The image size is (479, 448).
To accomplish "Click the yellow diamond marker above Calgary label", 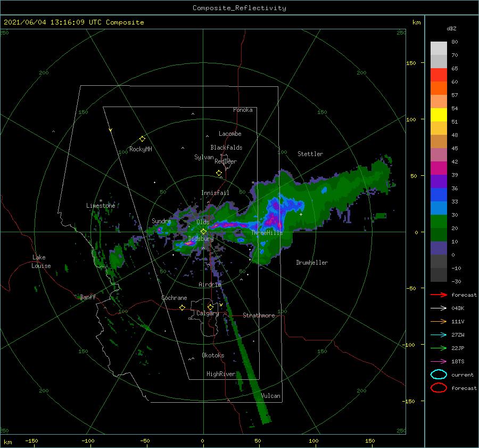I will click(x=210, y=307).
